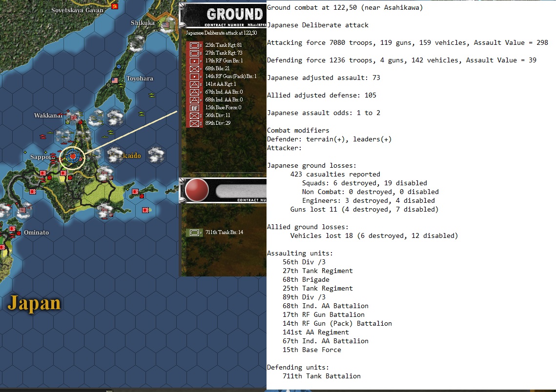Select the 'Japanese Deliberate attack' report line
The width and height of the screenshot is (556, 392).
click(318, 25)
